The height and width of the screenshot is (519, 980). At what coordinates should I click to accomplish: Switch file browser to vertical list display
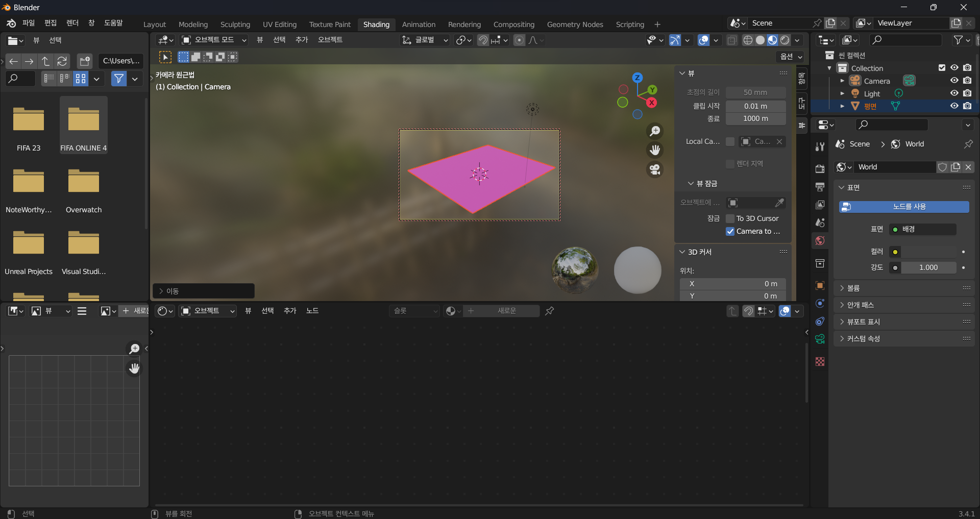[49, 79]
